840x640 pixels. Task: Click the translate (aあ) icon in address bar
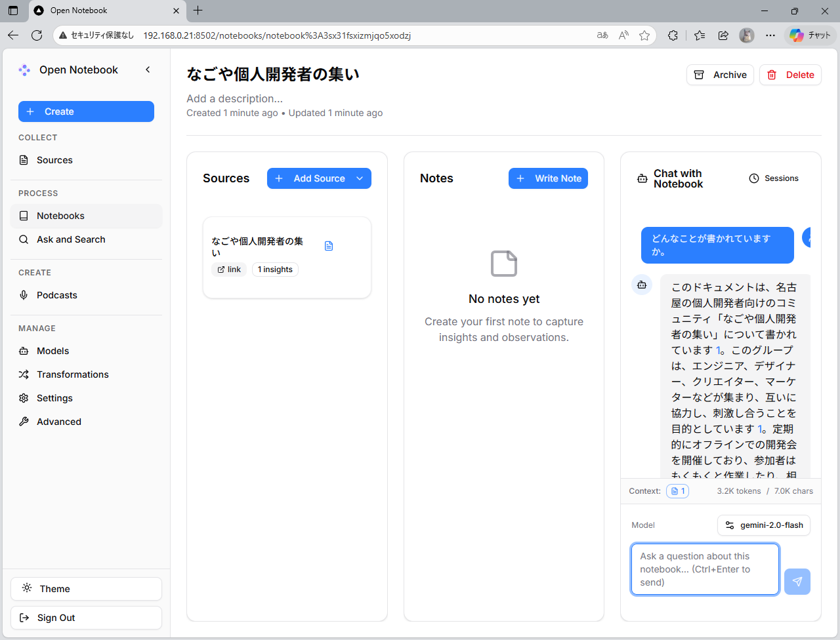point(602,35)
